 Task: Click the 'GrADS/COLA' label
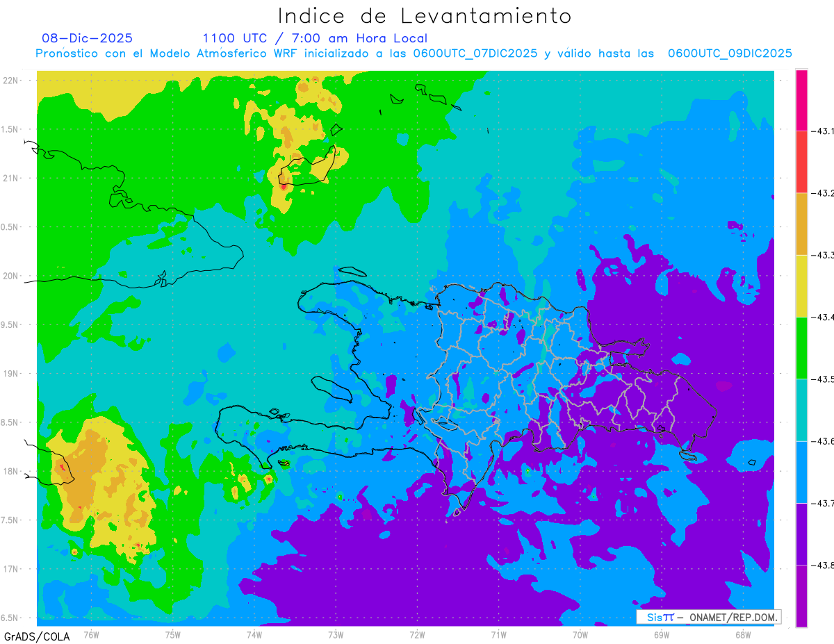(x=37, y=636)
